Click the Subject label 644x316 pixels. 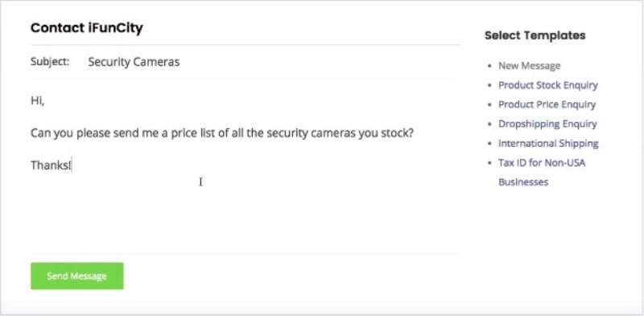(x=50, y=62)
